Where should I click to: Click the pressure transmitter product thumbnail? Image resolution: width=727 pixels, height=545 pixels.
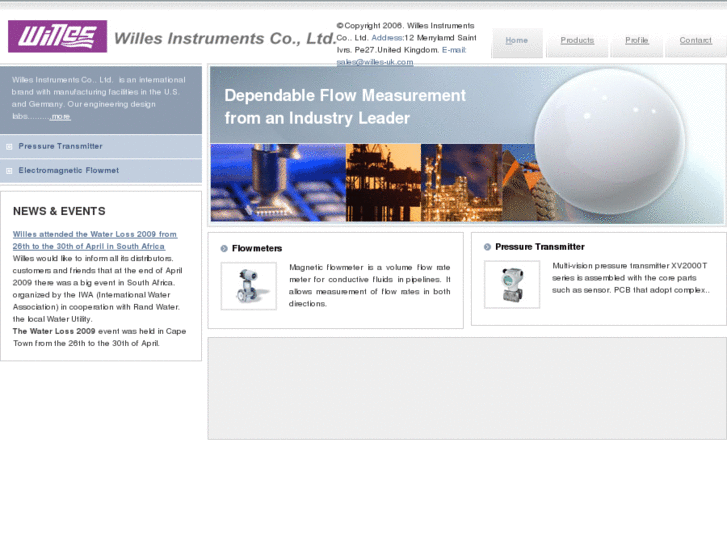(512, 284)
